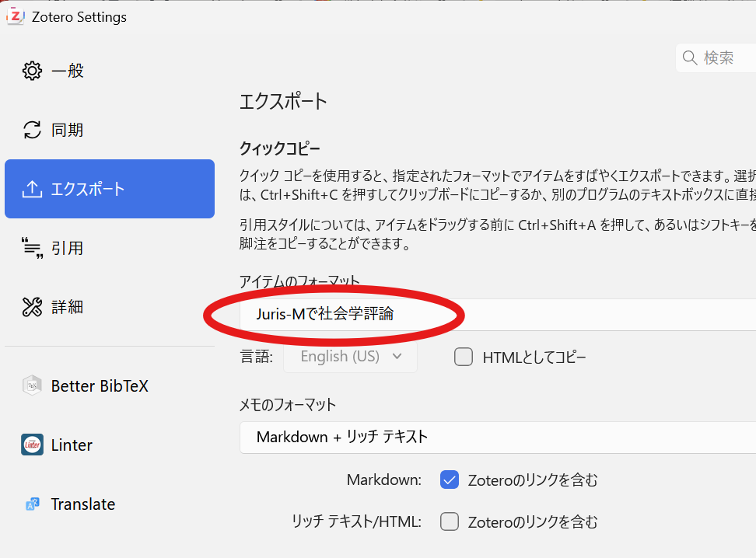Open the Translate preferences pane
The image size is (756, 558).
110,504
